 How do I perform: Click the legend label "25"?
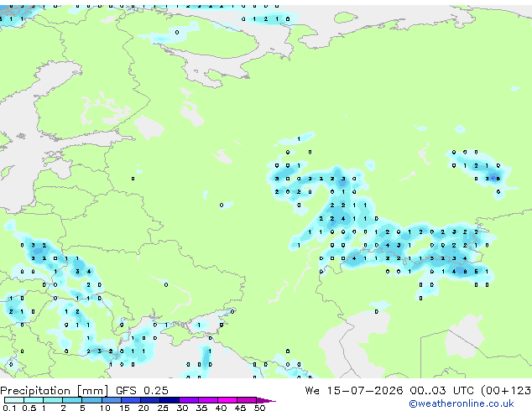click(x=163, y=408)
